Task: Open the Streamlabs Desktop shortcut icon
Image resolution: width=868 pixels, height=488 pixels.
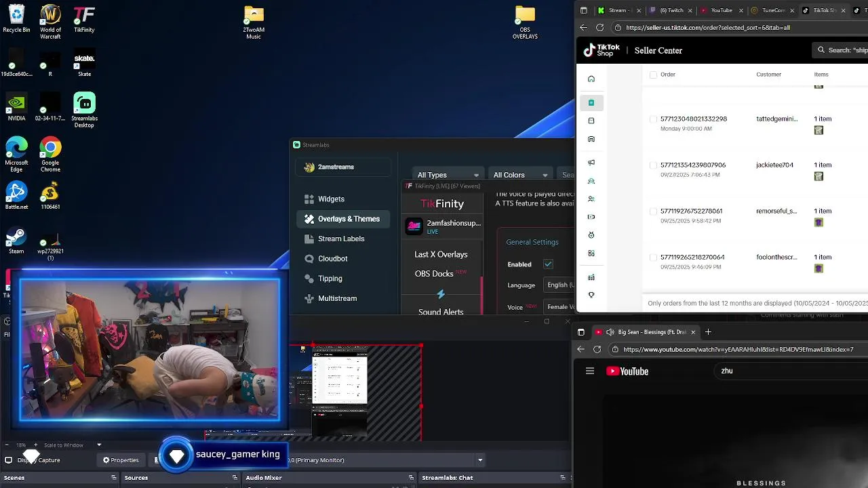Action: coord(84,110)
